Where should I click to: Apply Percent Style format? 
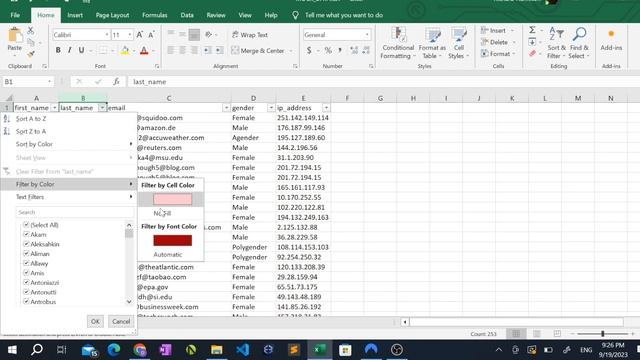[328, 51]
